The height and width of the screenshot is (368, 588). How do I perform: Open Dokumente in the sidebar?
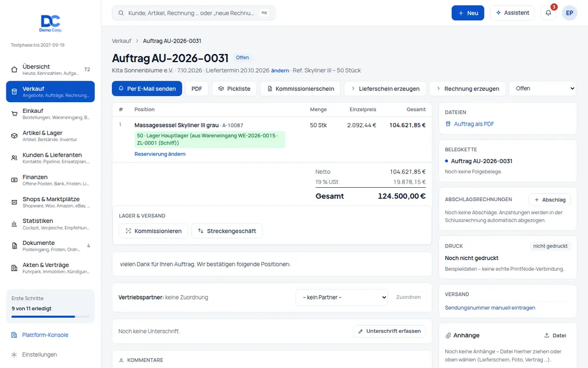(x=50, y=246)
